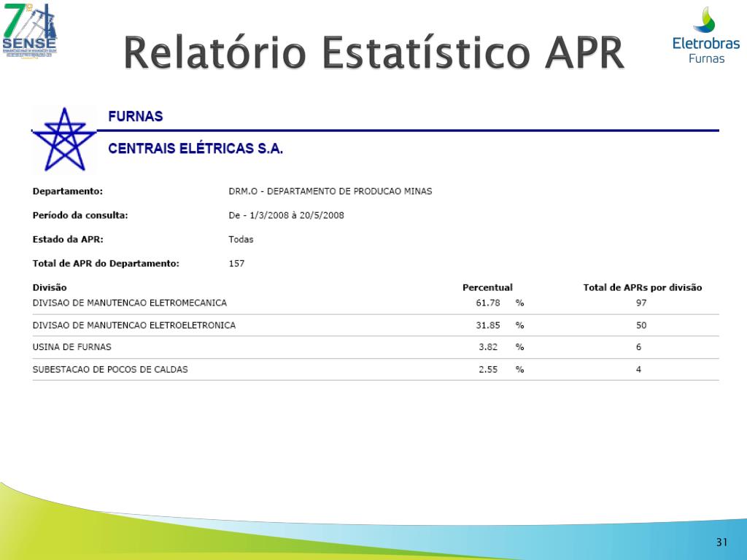The width and height of the screenshot is (747, 560).
Task: Click the APR count '6'
Action: pyautogui.click(x=638, y=347)
